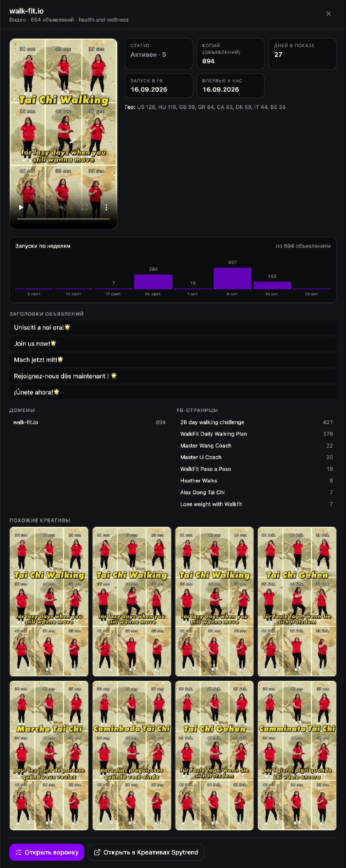Open the video in fullscreen mode
This screenshot has height=868, width=346.
click(x=85, y=208)
